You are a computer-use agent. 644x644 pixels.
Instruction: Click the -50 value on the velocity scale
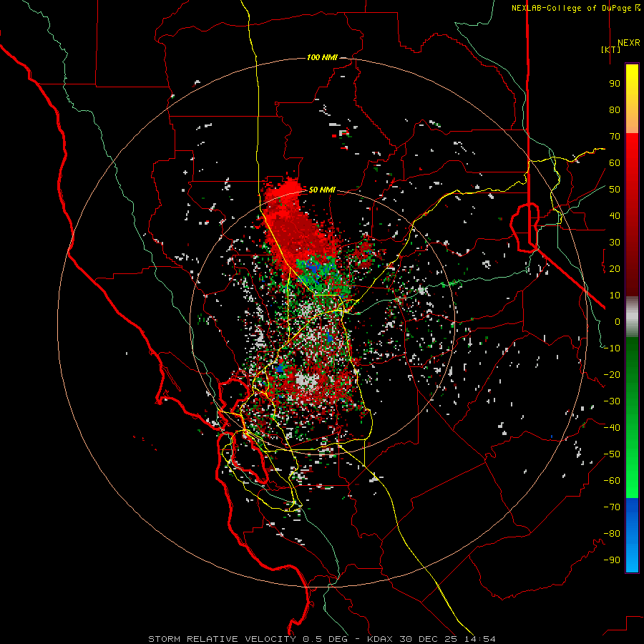pos(612,454)
